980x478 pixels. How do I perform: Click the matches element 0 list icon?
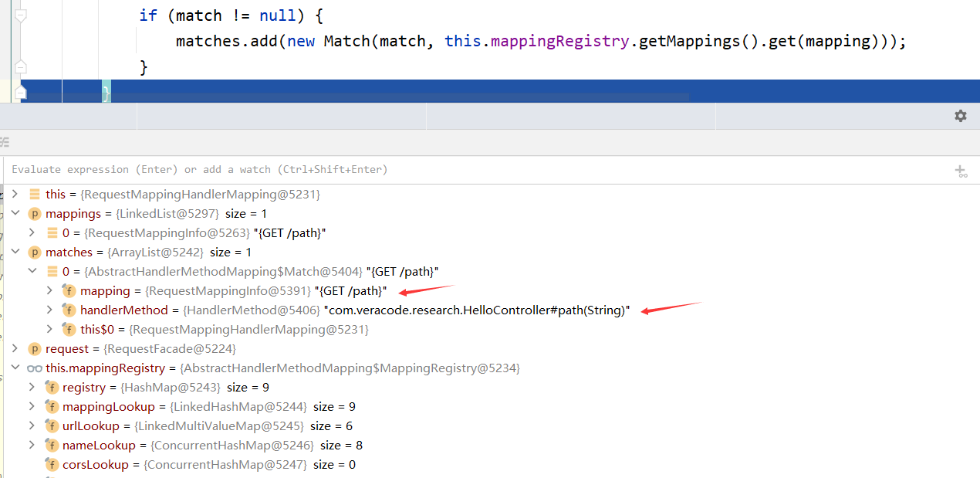[x=52, y=271]
